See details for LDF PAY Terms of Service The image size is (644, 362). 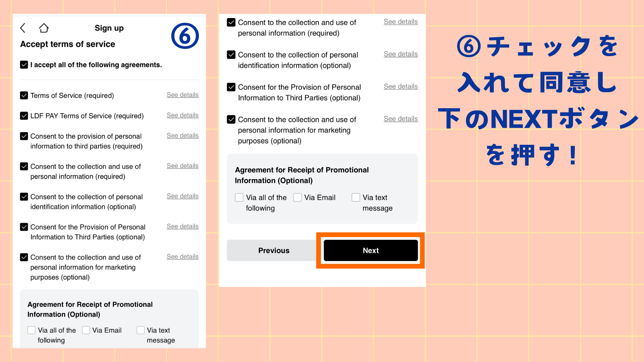183,115
